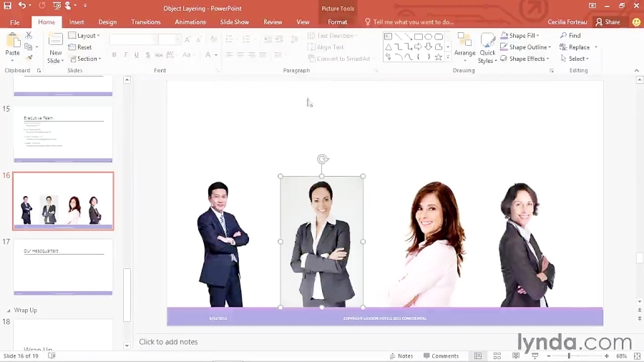
Task: Click the rotation handle above selected picture
Action: coord(323,160)
